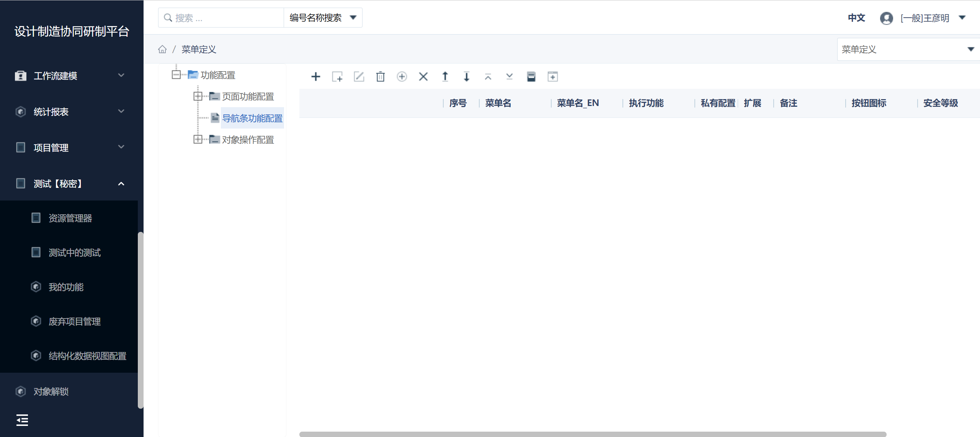Expand the 工作流建模 menu chevron

click(121, 75)
